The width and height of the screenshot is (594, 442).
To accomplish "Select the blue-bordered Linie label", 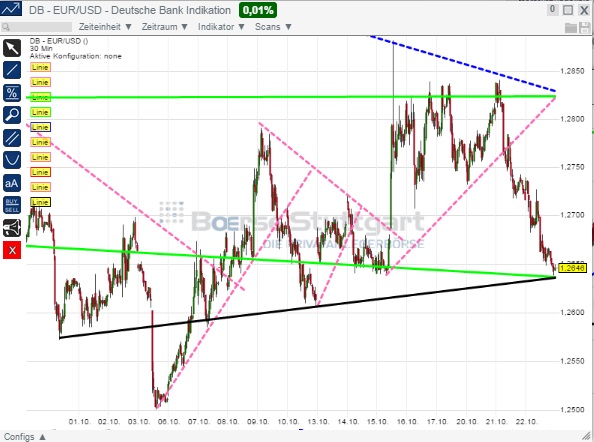I will [40, 127].
